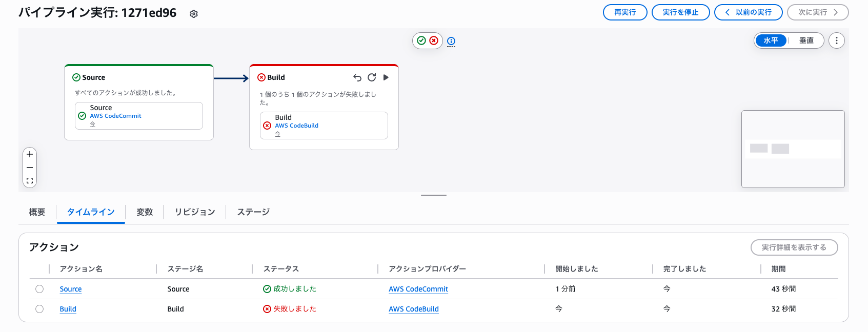The height and width of the screenshot is (332, 868).
Task: Click the ステージ名 column header
Action: pos(186,269)
